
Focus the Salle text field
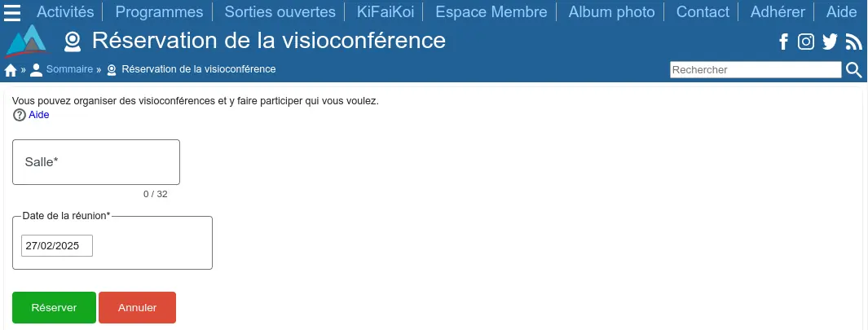click(x=96, y=162)
